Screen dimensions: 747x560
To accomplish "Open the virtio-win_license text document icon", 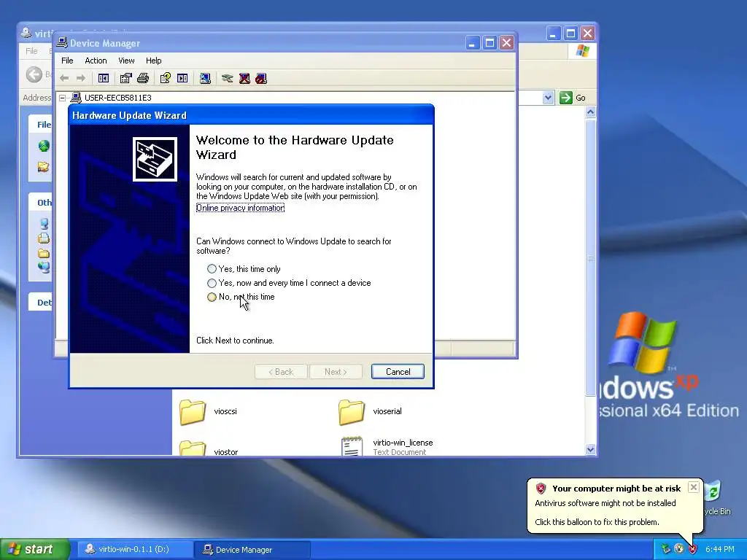I will pos(352,446).
